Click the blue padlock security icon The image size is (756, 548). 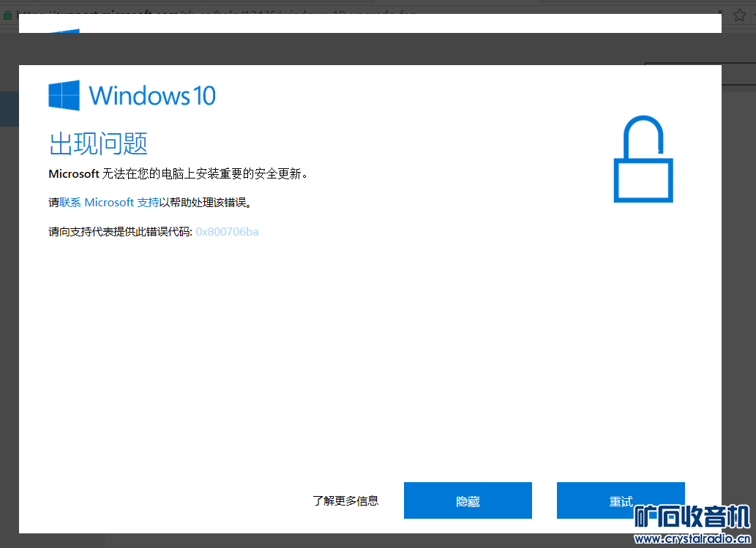(643, 159)
